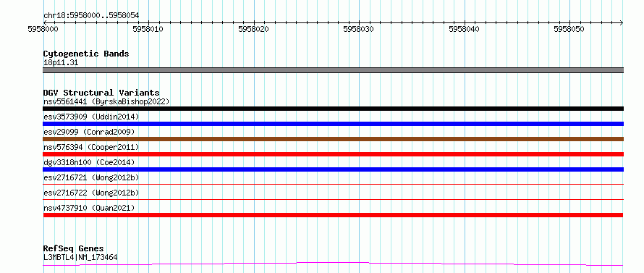Click the brown esv29099 variant bar

333,139
